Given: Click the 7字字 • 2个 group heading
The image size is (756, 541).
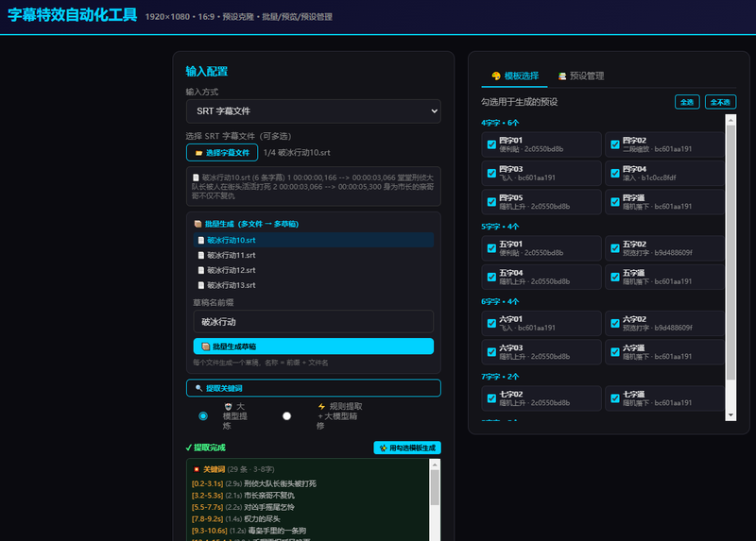Looking at the screenshot, I should click(x=500, y=377).
